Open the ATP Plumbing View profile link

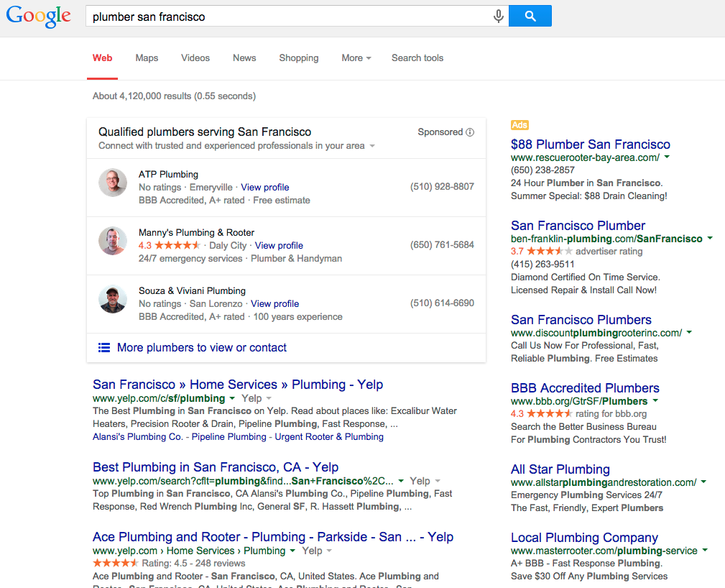point(265,188)
